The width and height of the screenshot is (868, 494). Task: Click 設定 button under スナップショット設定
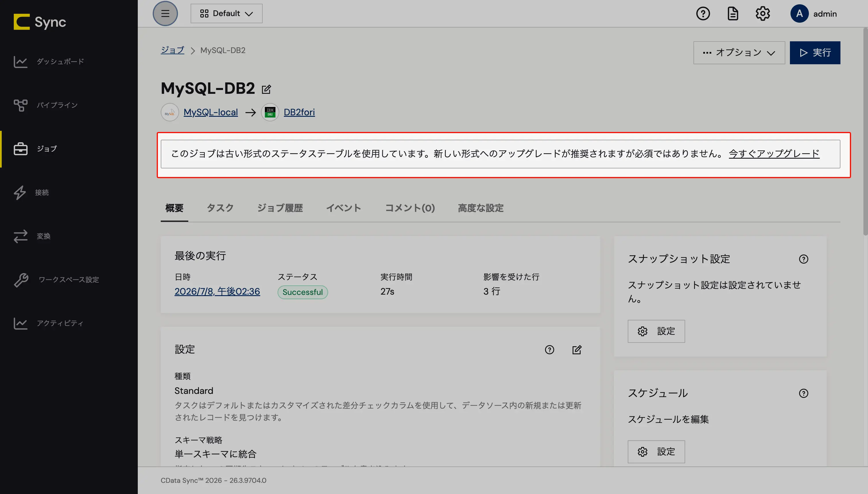pos(656,331)
